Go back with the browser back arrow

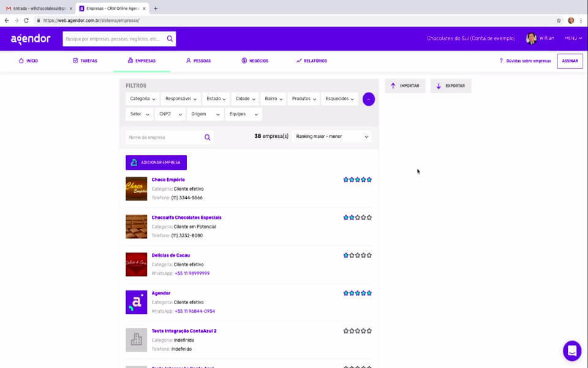7,21
